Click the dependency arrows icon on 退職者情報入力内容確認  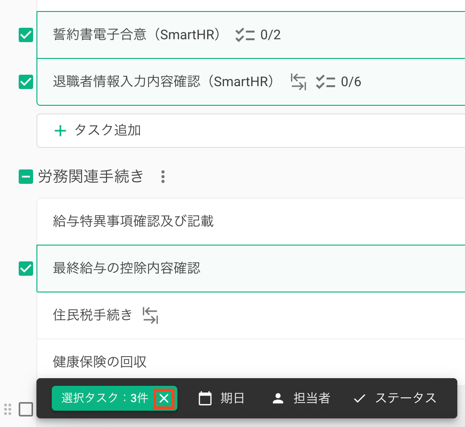[x=298, y=82]
